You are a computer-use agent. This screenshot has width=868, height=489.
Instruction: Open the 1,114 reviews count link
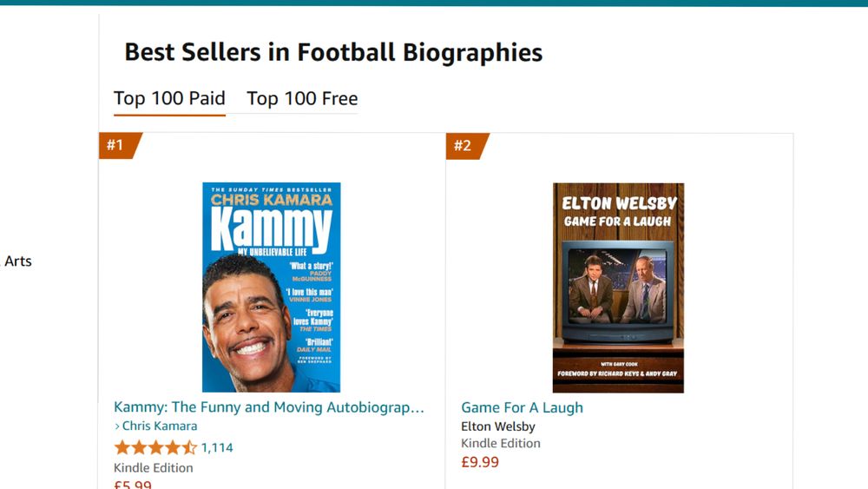coord(217,447)
